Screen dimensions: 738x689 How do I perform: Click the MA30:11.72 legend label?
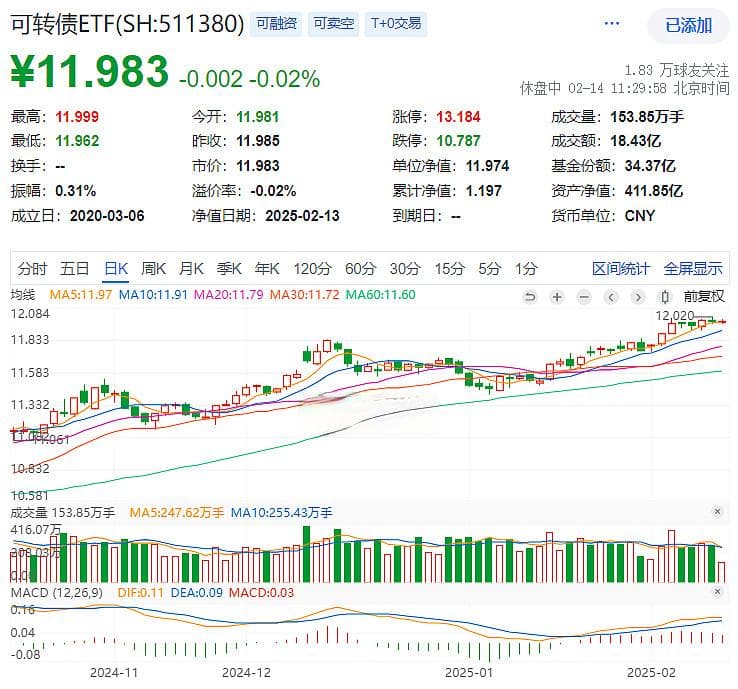click(304, 295)
